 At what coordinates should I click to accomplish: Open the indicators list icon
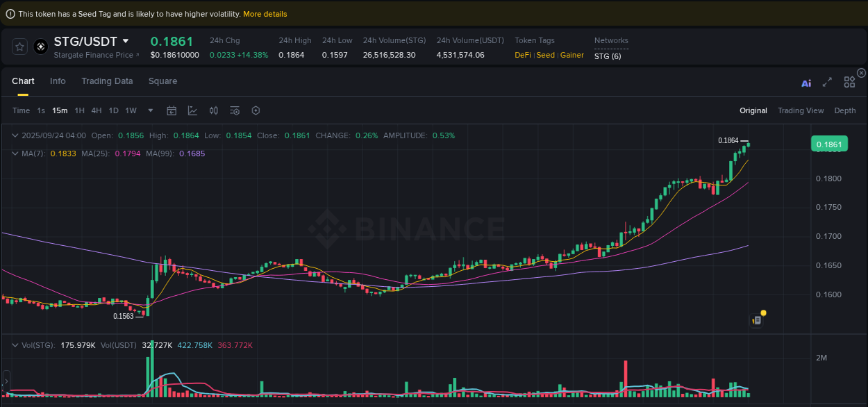[234, 110]
